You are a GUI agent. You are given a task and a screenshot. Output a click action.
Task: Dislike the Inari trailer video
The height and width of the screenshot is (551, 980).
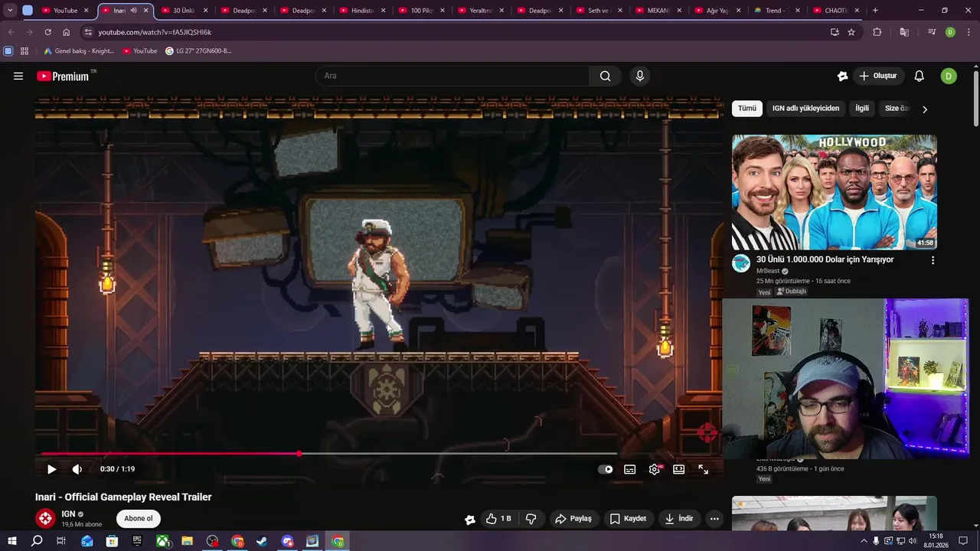[x=531, y=519]
